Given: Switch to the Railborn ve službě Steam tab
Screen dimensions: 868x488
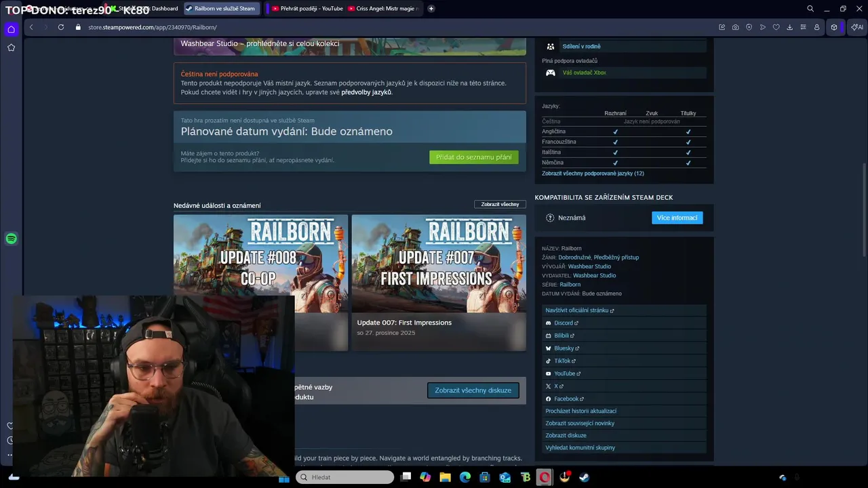Looking at the screenshot, I should [222, 9].
